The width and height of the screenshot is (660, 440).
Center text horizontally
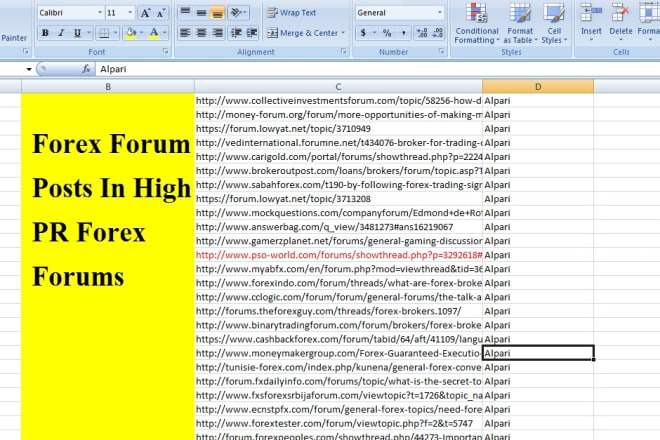point(201,32)
